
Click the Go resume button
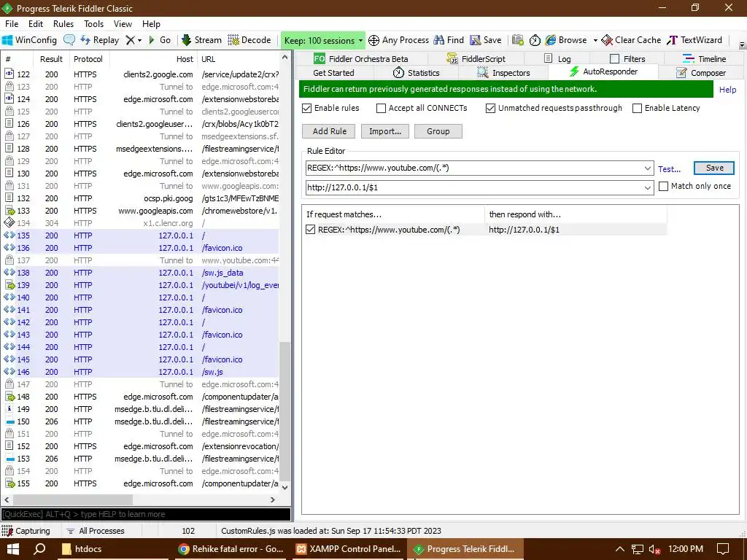(x=160, y=40)
